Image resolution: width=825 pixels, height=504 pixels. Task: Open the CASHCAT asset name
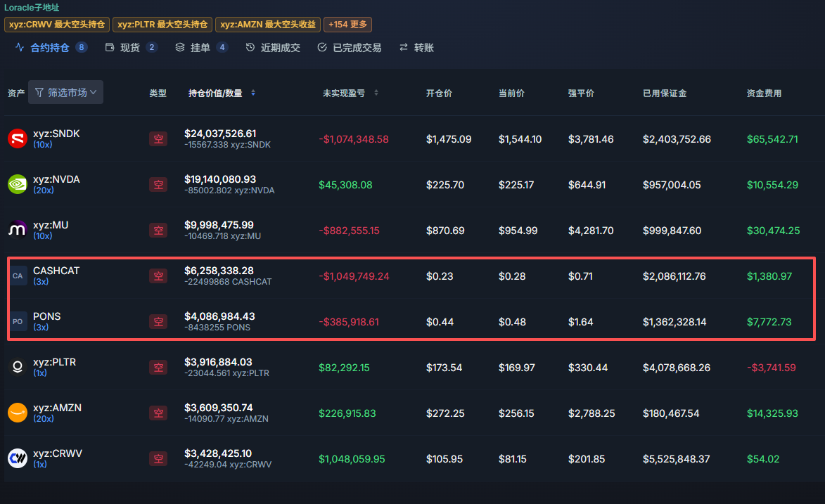tap(56, 271)
